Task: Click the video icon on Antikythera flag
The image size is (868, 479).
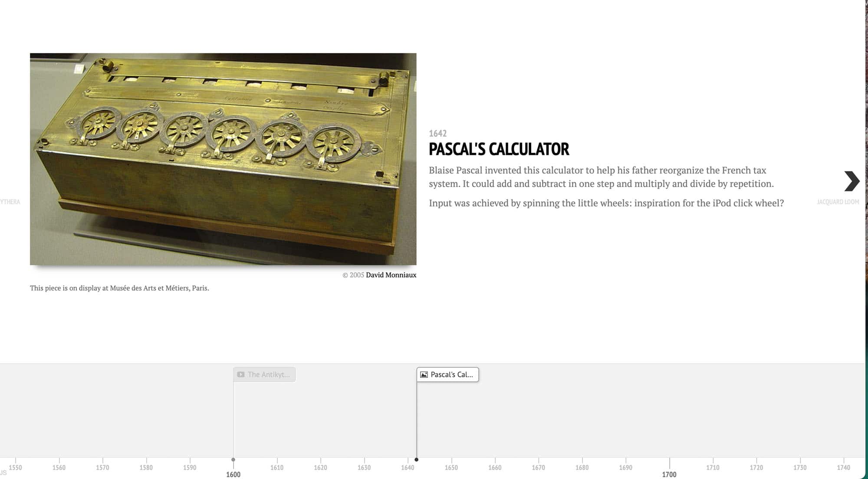Action: pyautogui.click(x=241, y=374)
